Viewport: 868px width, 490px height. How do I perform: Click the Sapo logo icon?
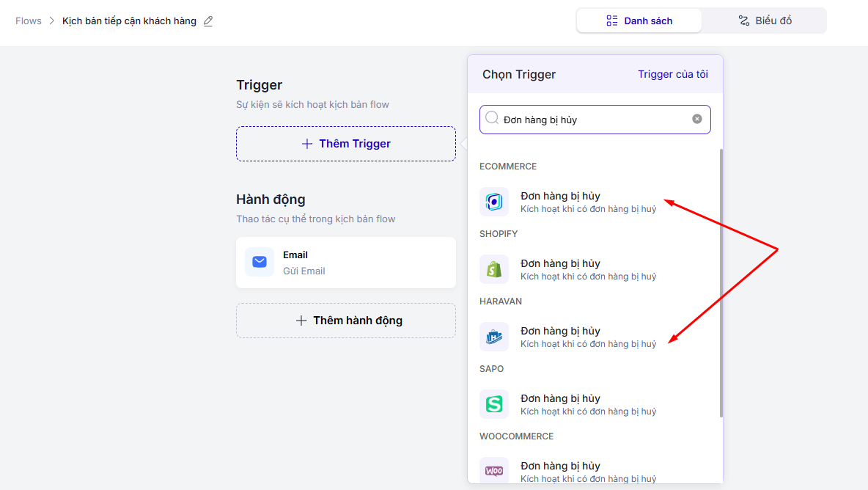click(x=494, y=404)
